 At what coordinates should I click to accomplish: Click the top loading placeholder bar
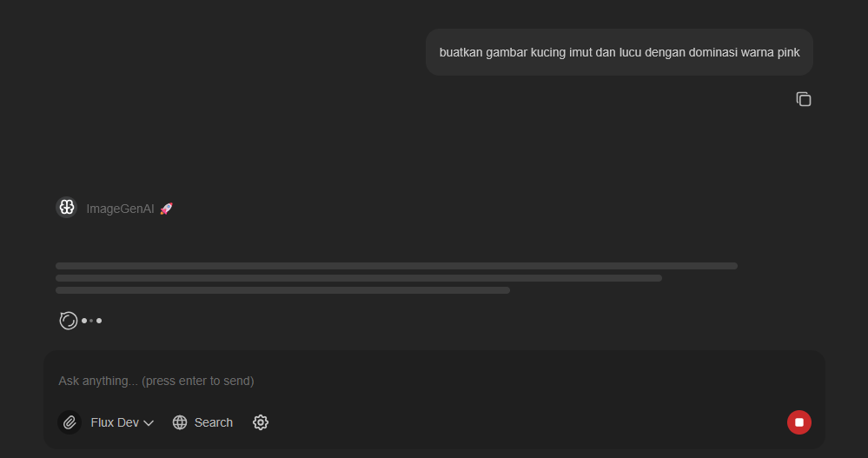[x=396, y=266]
